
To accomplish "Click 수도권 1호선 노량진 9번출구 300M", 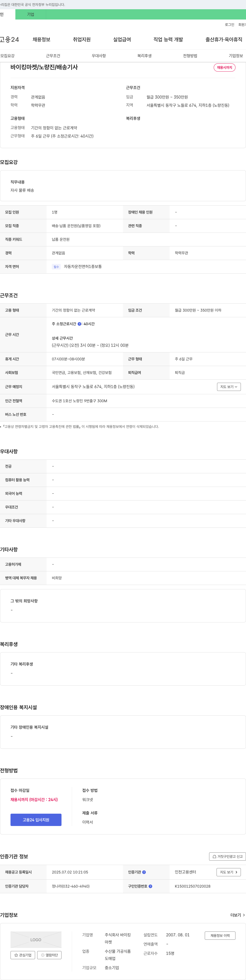I will pos(79,401).
